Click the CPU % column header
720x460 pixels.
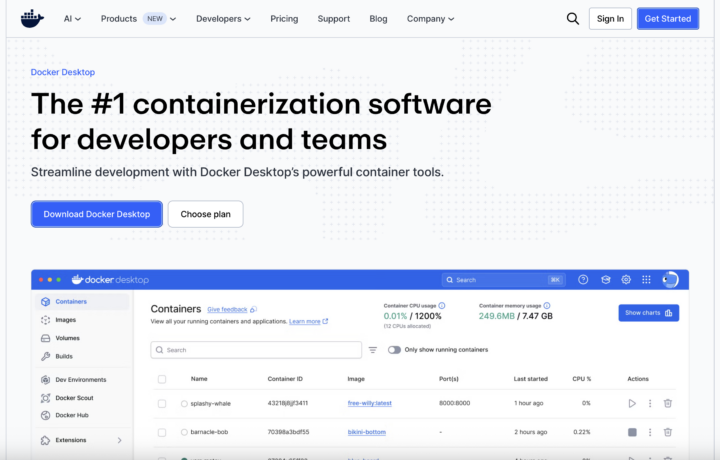pyautogui.click(x=581, y=379)
